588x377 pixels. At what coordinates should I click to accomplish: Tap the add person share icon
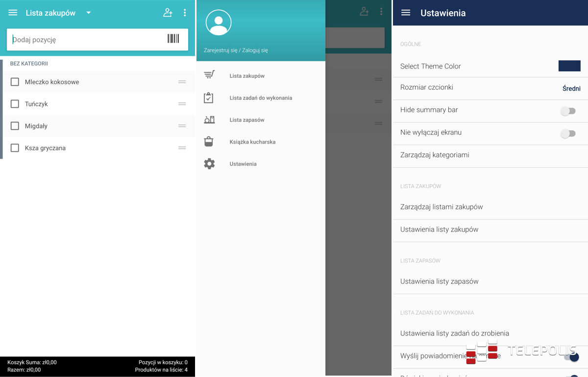click(168, 13)
